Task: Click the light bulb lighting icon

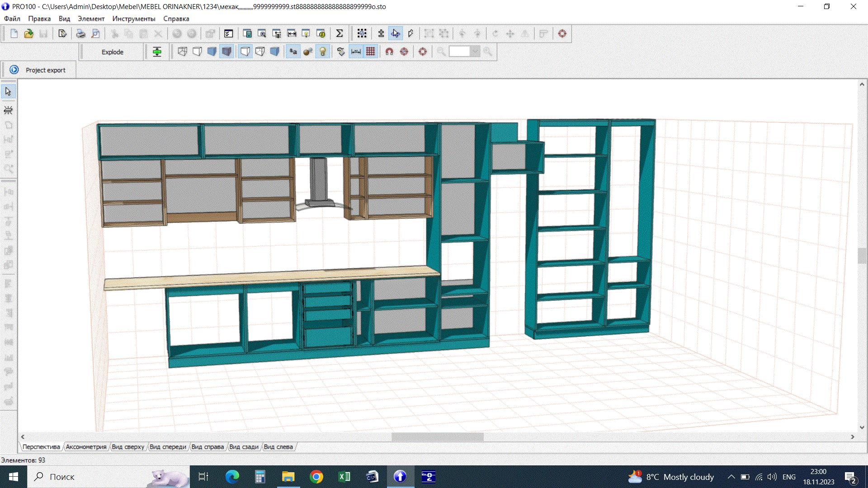Action: click(x=322, y=51)
